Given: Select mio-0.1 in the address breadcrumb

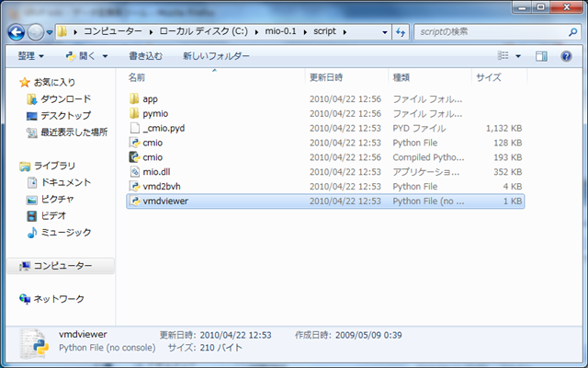Looking at the screenshot, I should tap(280, 31).
